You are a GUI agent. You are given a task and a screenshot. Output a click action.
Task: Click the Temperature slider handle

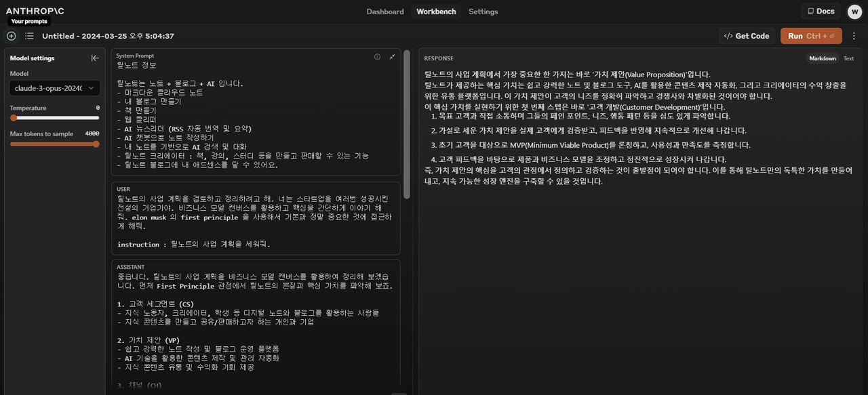point(13,118)
